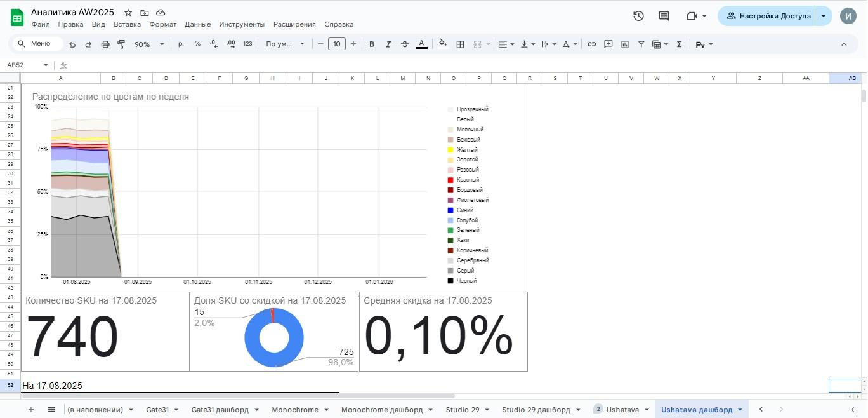Open Ushatava дашборд tab menu arrow

tap(740, 410)
